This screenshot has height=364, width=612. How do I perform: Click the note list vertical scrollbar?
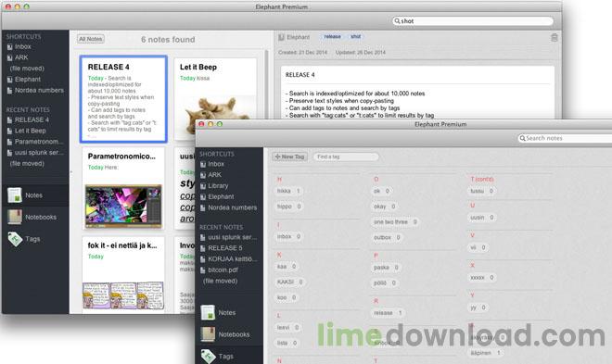coord(266,84)
